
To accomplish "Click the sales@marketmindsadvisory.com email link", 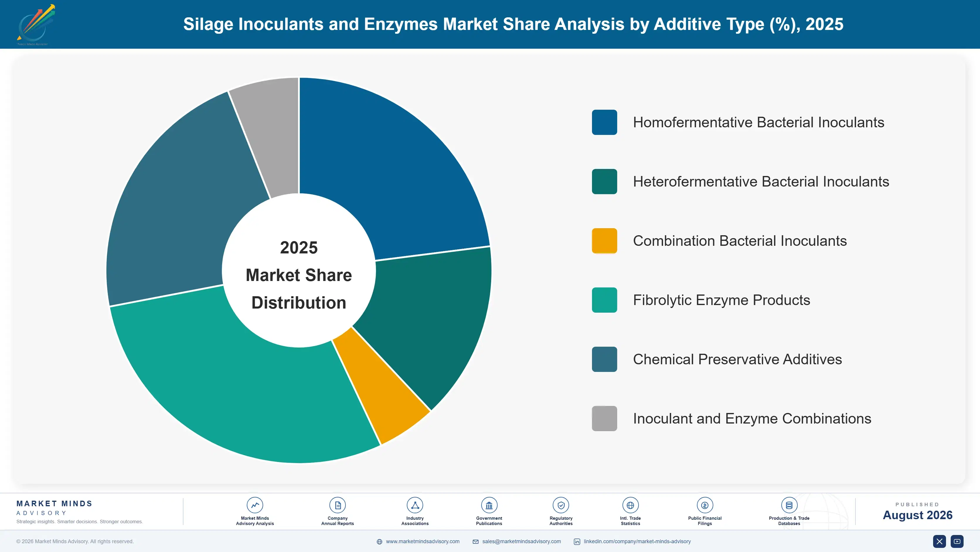I will [522, 541].
